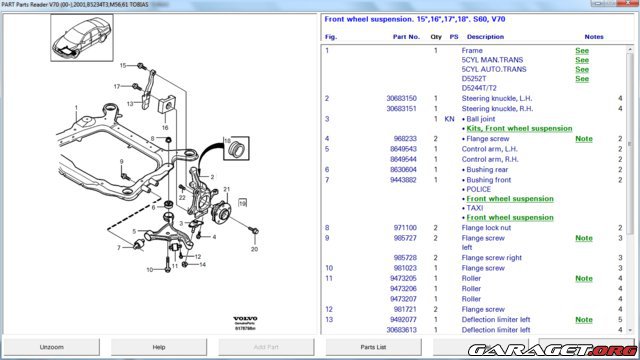
Task: Open the See link for Frame row
Action: pyautogui.click(x=582, y=51)
